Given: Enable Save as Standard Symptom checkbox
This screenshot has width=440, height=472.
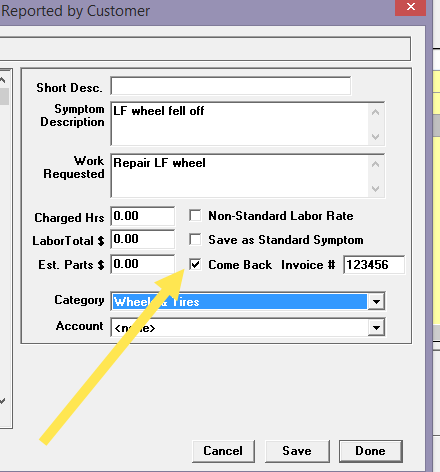Looking at the screenshot, I should 195,239.
